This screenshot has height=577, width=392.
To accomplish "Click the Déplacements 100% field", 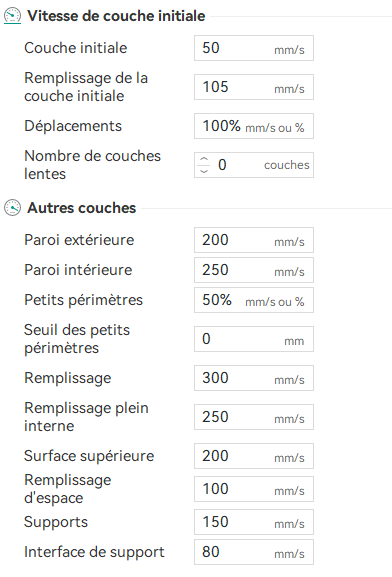I will pos(254,126).
